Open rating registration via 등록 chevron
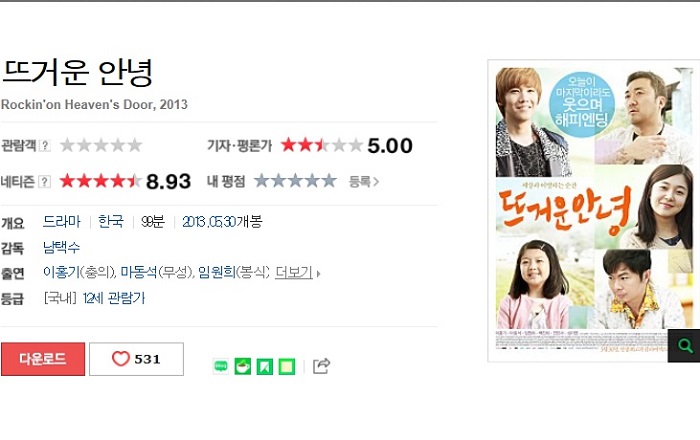This screenshot has width=700, height=440. pyautogui.click(x=364, y=182)
